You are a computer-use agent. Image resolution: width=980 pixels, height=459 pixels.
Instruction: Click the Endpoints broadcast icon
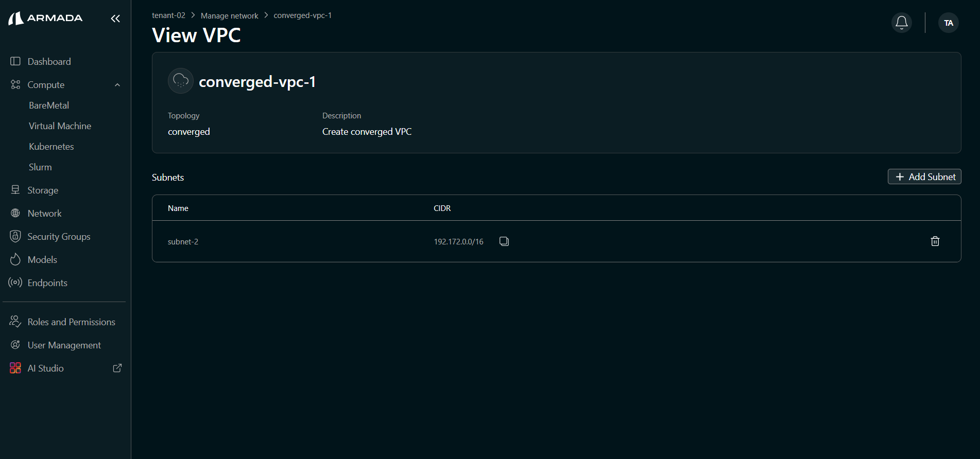pos(15,283)
